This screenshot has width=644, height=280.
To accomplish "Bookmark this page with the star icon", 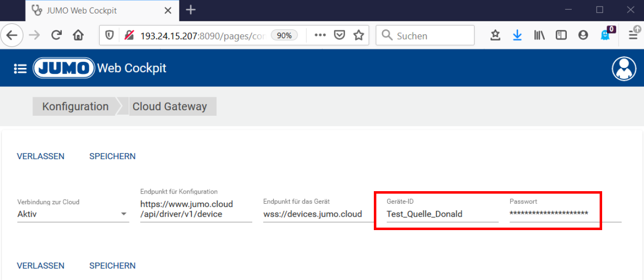I will pyautogui.click(x=358, y=35).
